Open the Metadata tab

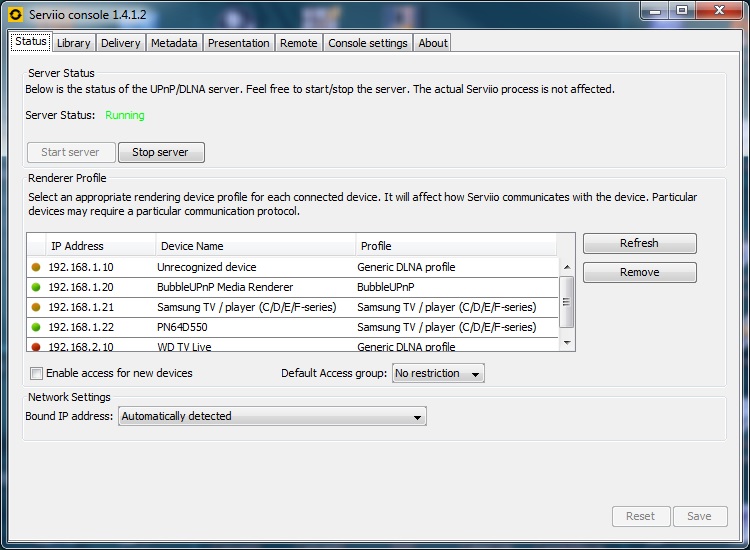coord(174,43)
